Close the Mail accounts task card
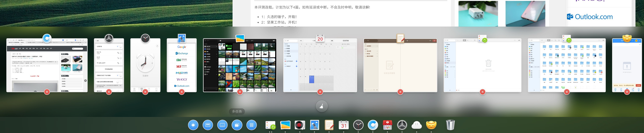Viewport: 644px width, 133px height. [x=182, y=92]
